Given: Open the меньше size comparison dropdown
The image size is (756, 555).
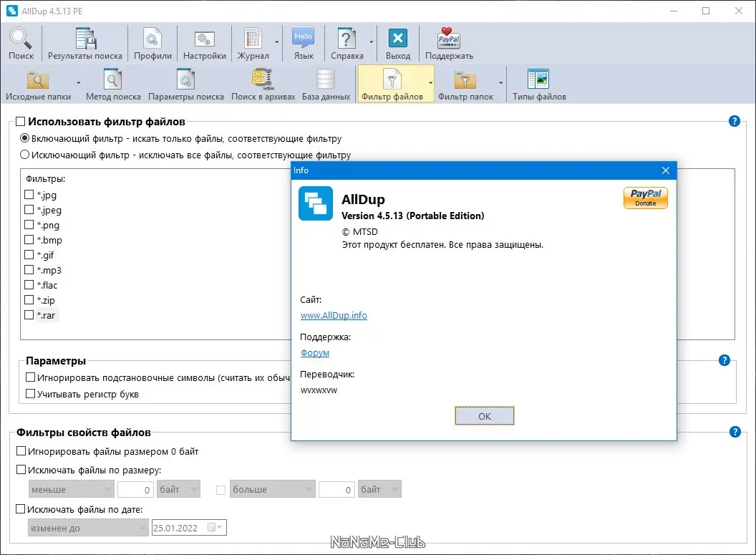Looking at the screenshot, I should [72, 489].
